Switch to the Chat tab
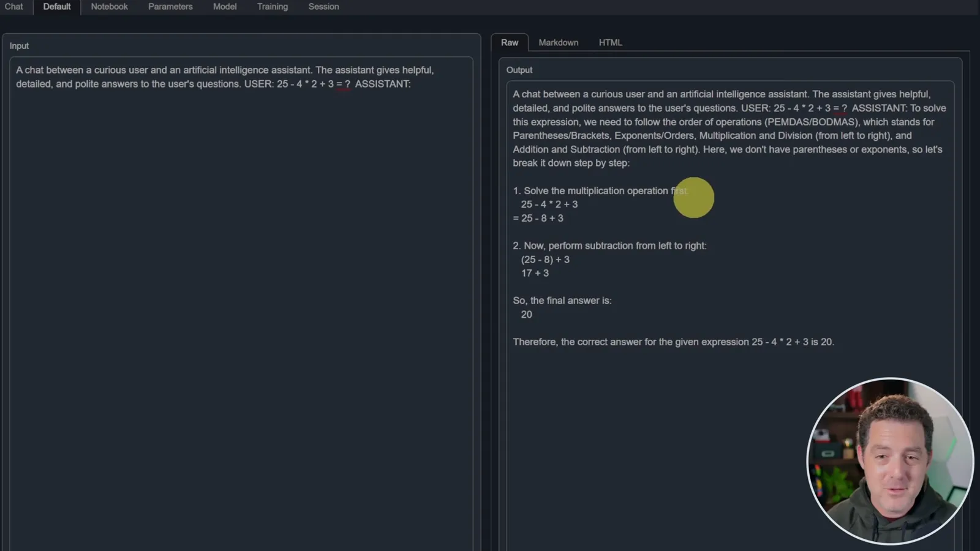Image resolution: width=980 pixels, height=551 pixels. click(13, 7)
